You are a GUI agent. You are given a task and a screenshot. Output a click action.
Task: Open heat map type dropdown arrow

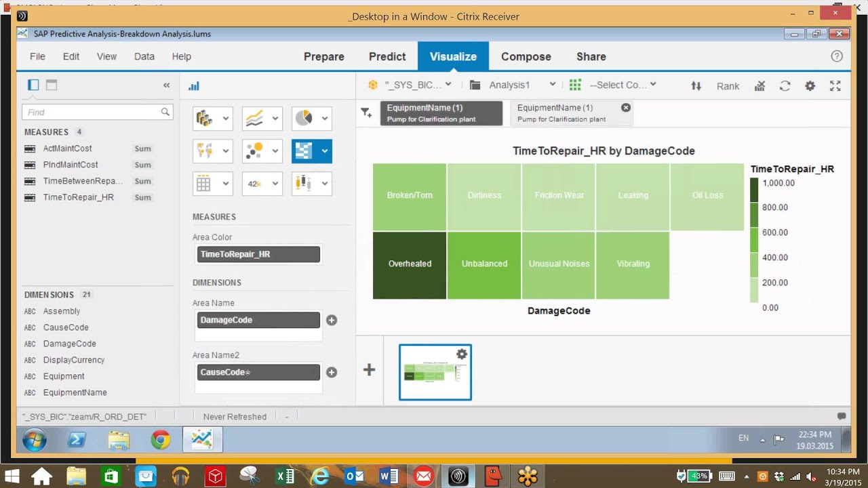pyautogui.click(x=325, y=151)
